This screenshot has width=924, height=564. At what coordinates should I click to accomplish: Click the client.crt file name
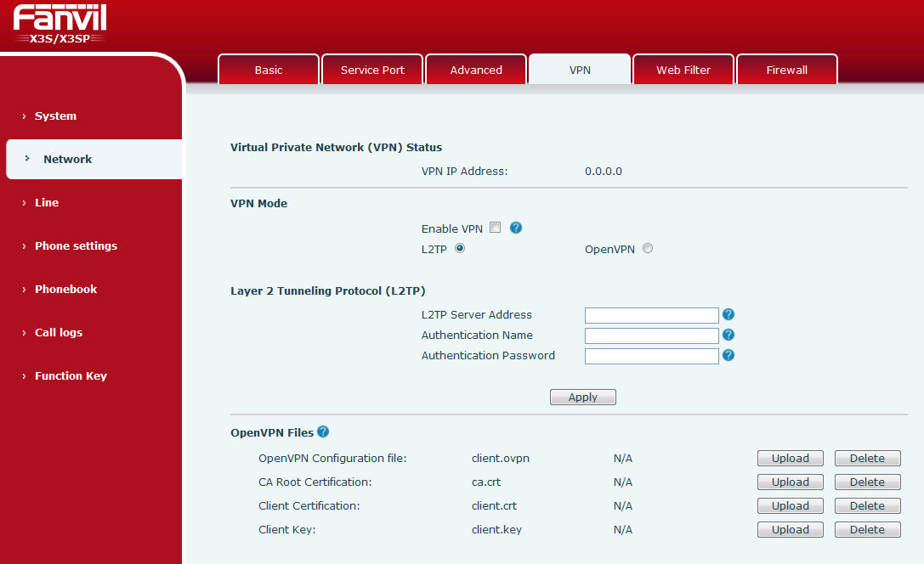494,505
